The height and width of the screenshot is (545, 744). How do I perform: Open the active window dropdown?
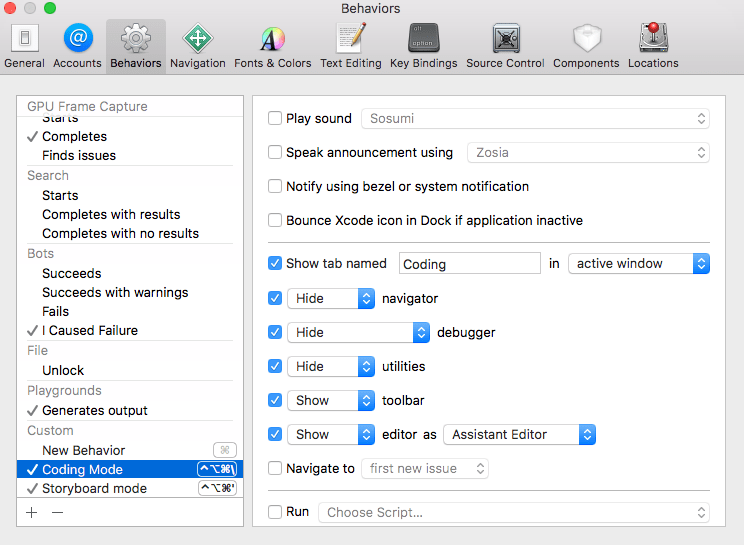pyautogui.click(x=638, y=264)
